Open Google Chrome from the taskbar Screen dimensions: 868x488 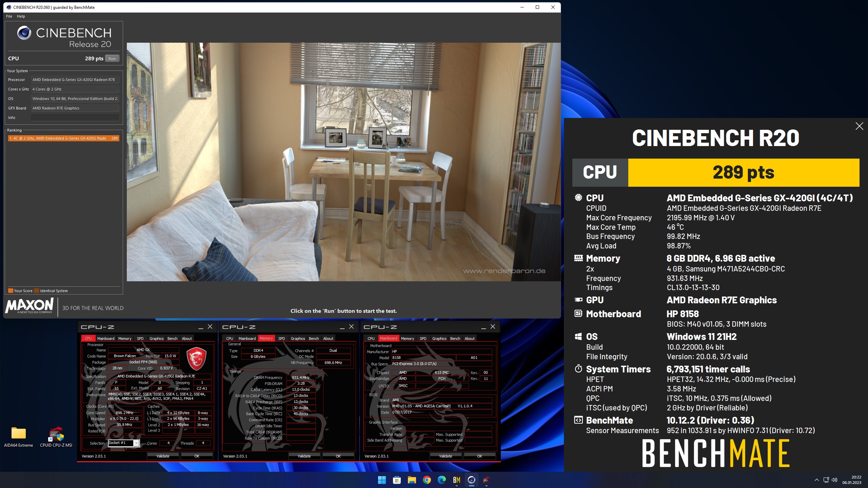tap(427, 480)
